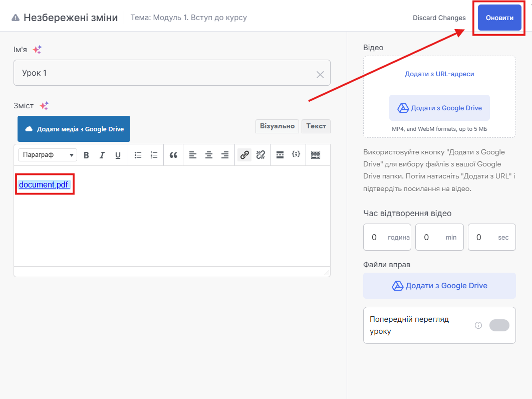Click the insert/edit link icon
This screenshot has height=399, width=532.
pyautogui.click(x=244, y=155)
